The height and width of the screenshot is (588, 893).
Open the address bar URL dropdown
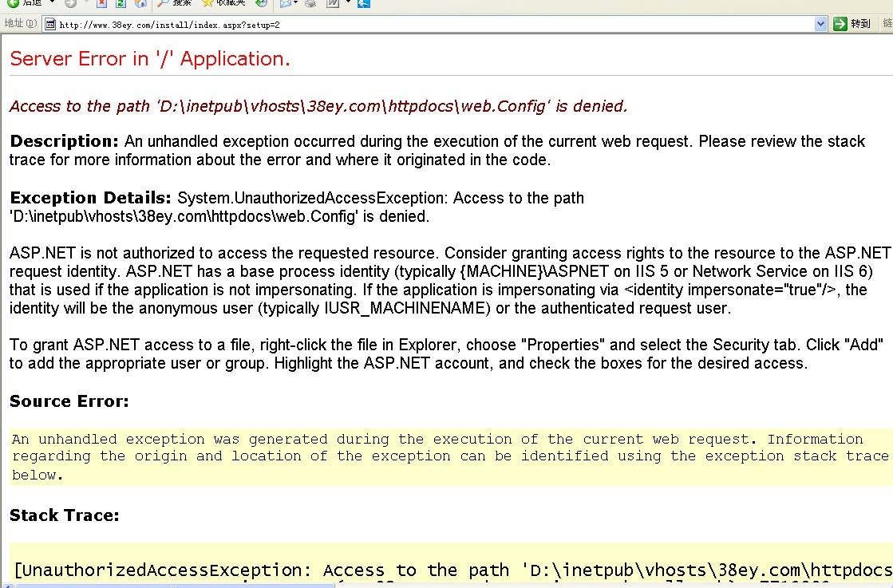pyautogui.click(x=820, y=24)
